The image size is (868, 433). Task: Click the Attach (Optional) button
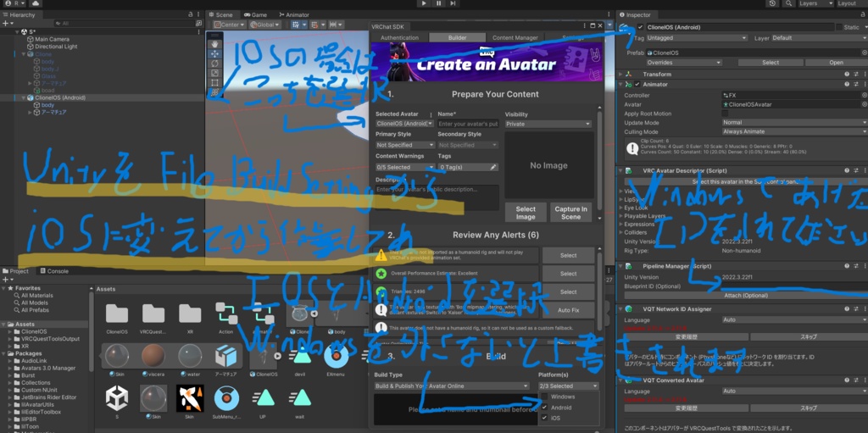745,296
